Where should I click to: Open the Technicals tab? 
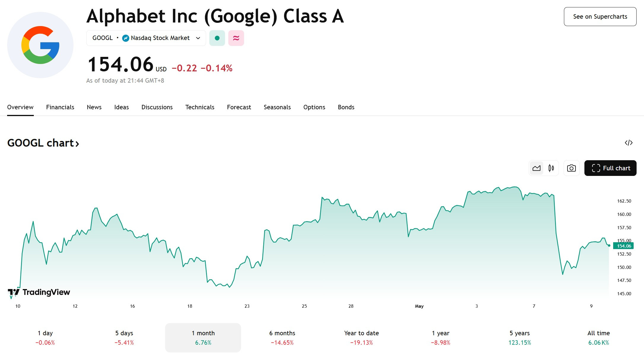pos(200,107)
